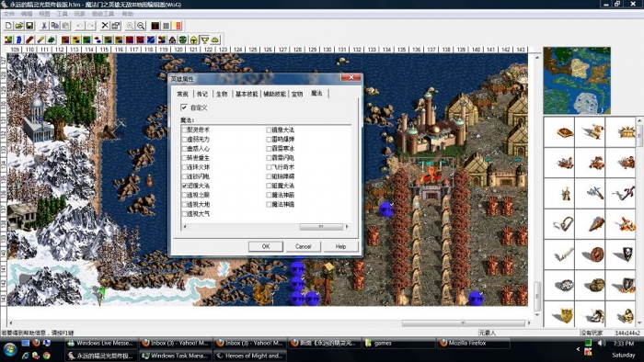Save the map using the floppy disk icon

[29, 26]
